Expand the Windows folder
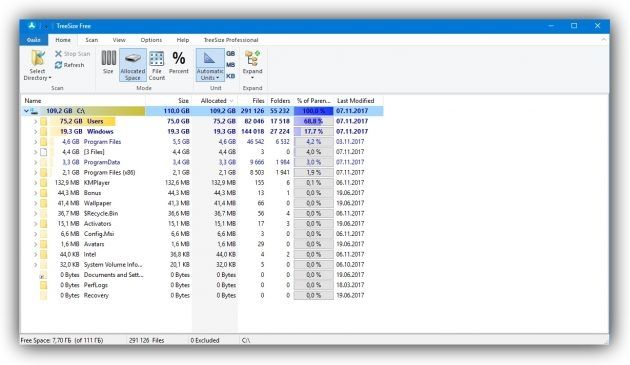This screenshot has height=365, width=630. tap(35, 131)
